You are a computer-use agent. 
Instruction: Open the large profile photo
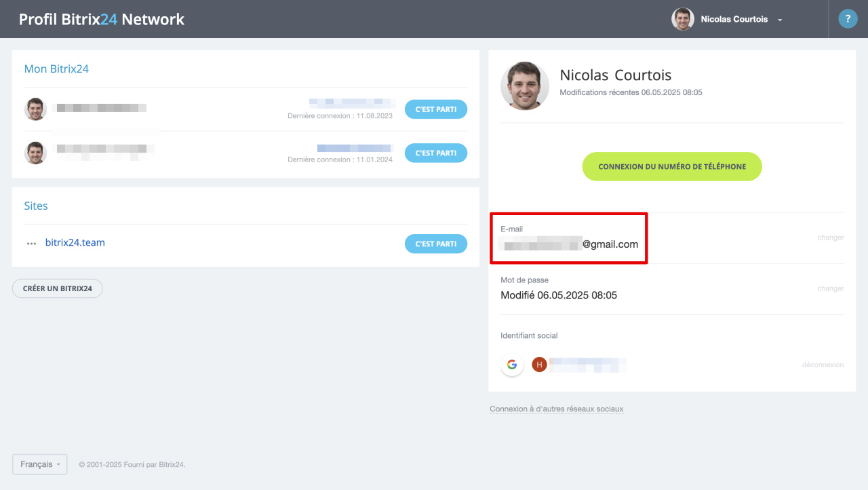[525, 86]
